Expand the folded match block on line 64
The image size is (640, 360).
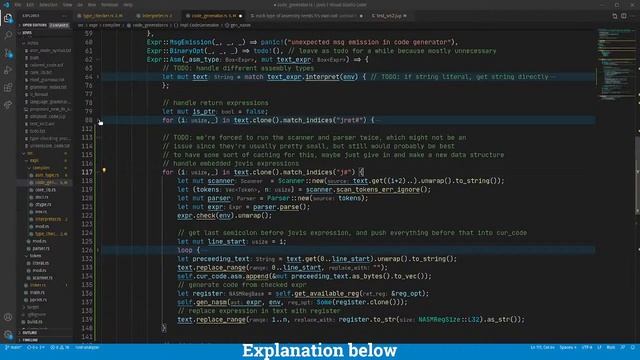(98, 77)
